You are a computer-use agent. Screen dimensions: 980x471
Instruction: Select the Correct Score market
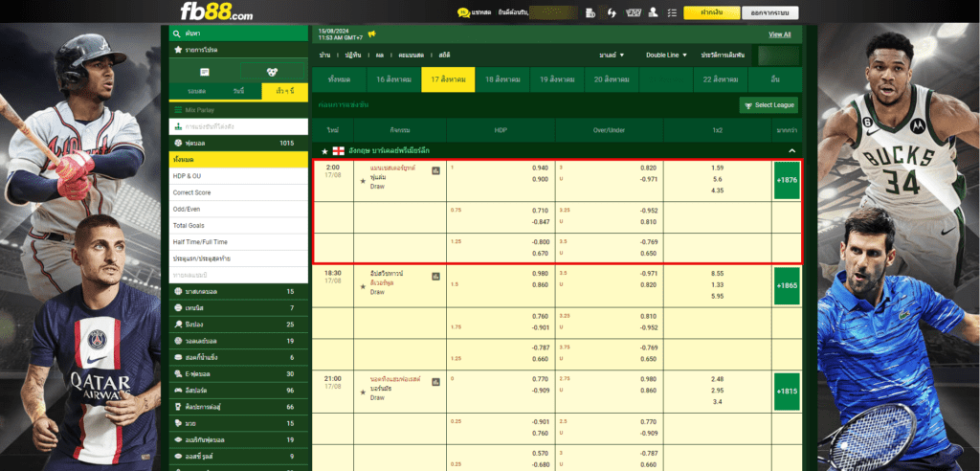238,192
